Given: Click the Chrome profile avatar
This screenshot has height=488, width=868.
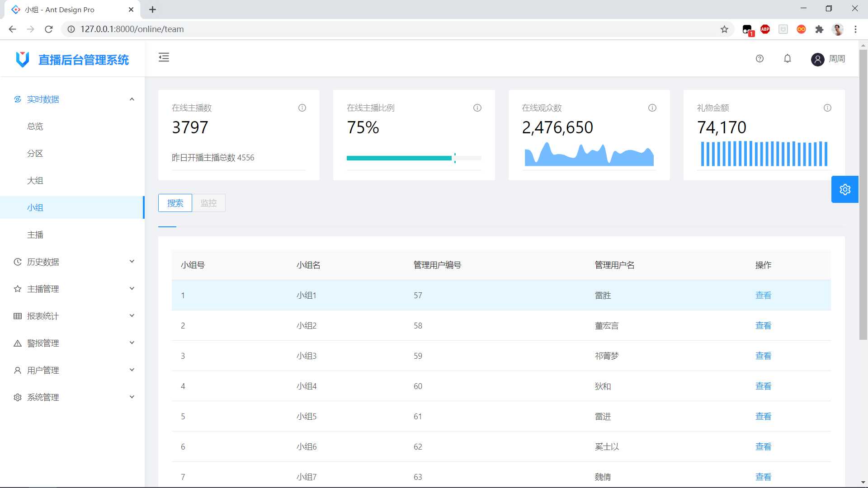Looking at the screenshot, I should pyautogui.click(x=837, y=29).
